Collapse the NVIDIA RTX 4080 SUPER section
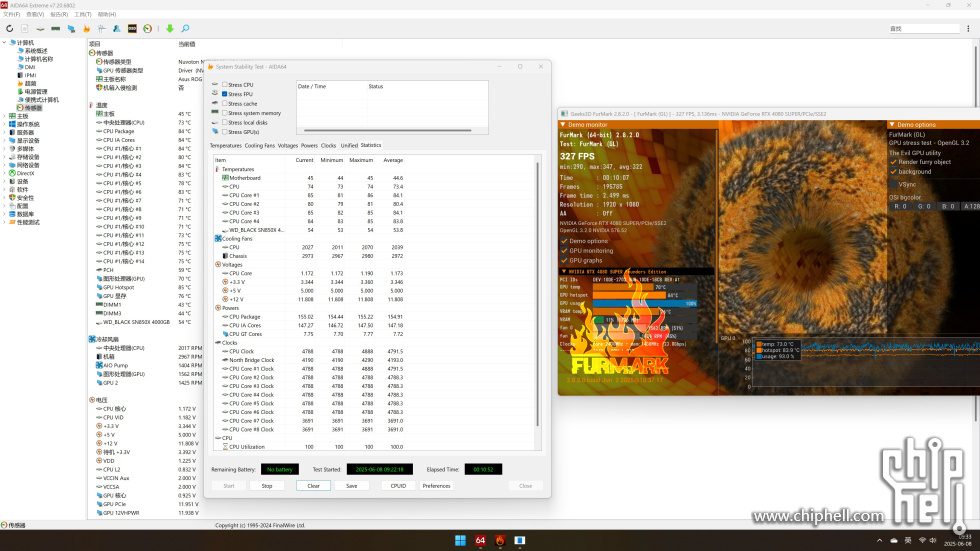The height and width of the screenshot is (551, 980). (563, 272)
